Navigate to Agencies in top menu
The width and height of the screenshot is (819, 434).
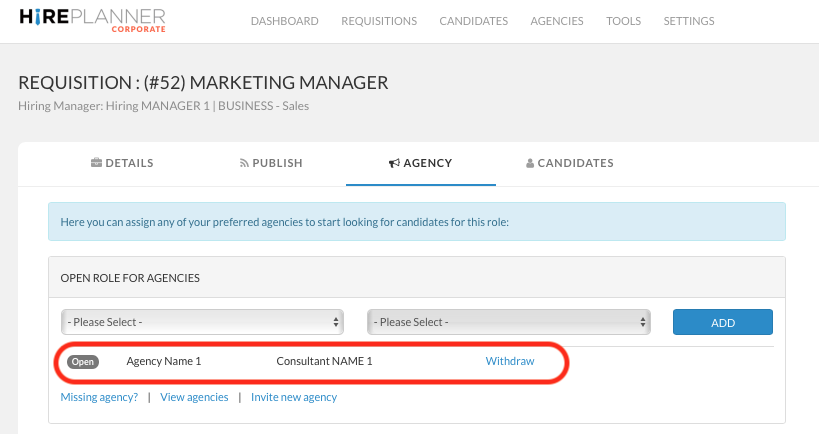tap(557, 21)
